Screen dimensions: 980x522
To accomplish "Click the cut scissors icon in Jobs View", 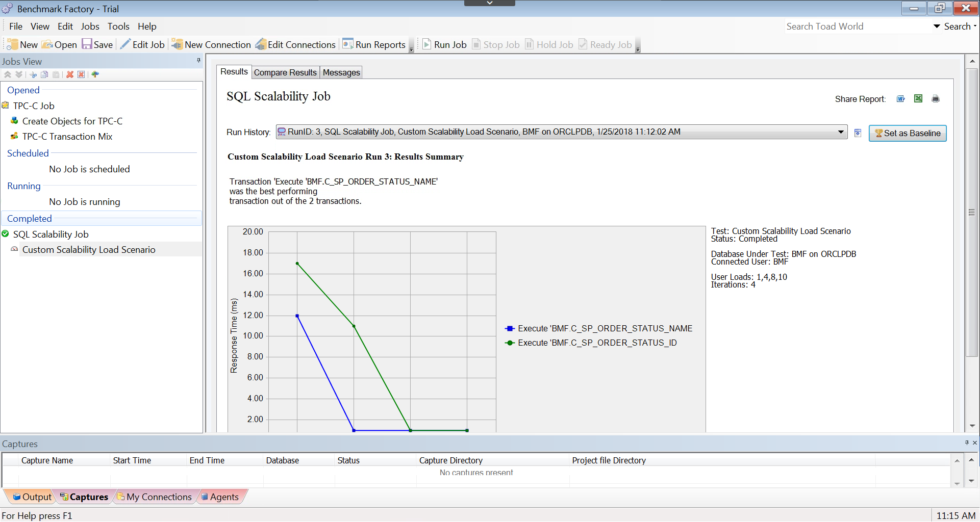I will click(x=33, y=74).
